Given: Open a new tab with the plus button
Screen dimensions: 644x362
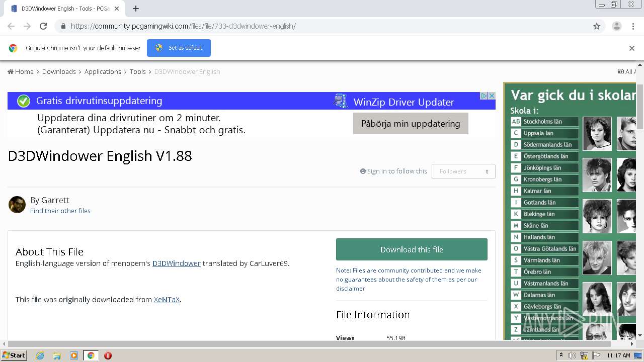Looking at the screenshot, I should (x=136, y=9).
